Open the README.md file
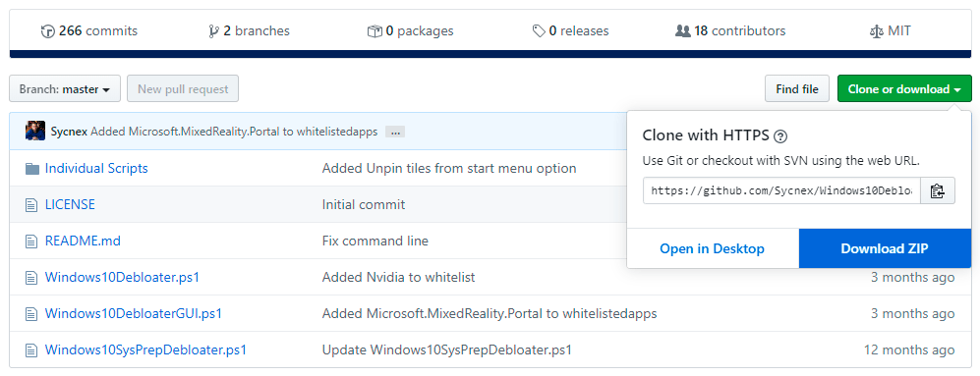Viewport: 980px width, 376px height. pyautogui.click(x=83, y=241)
